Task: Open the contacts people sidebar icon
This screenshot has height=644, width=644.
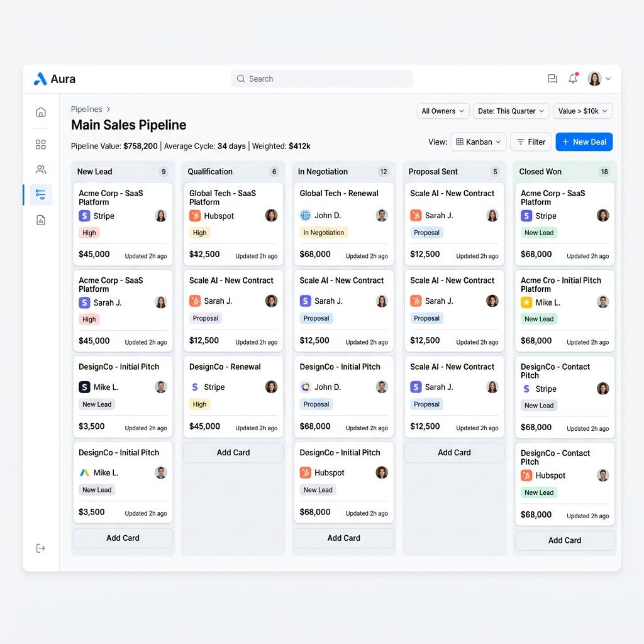Action: click(41, 169)
